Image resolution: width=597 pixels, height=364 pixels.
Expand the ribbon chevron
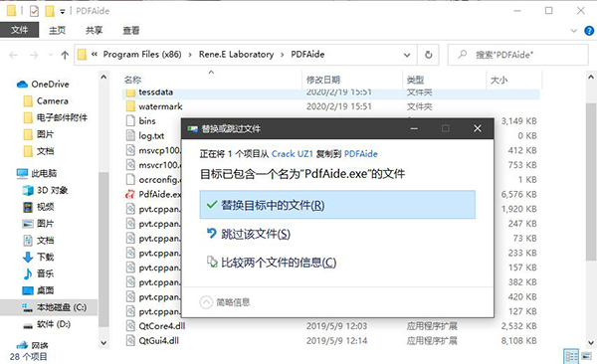(x=574, y=31)
